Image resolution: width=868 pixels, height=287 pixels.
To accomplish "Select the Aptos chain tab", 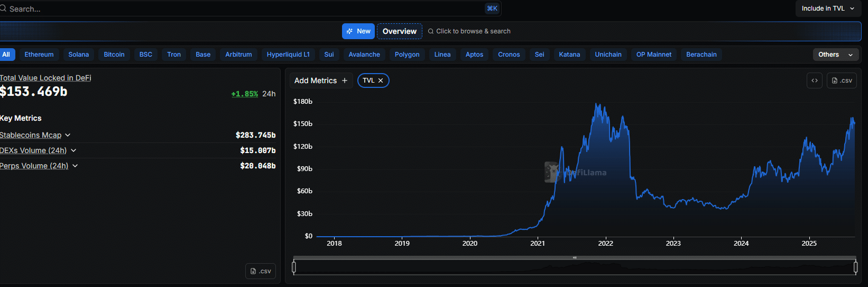I will pos(475,55).
